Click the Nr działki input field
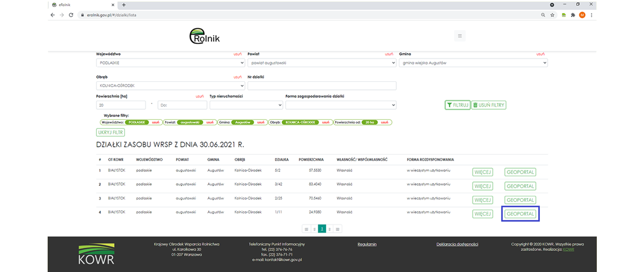Viewport: 644px width, 272px height. 322,86
